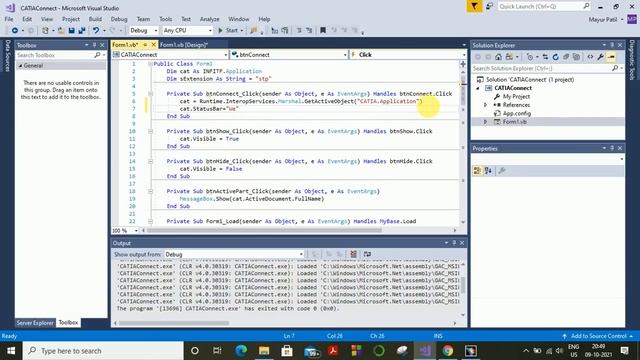This screenshot has height=360, width=640.
Task: Click the Pending Changes Filter clock icon
Action: click(x=530, y=57)
